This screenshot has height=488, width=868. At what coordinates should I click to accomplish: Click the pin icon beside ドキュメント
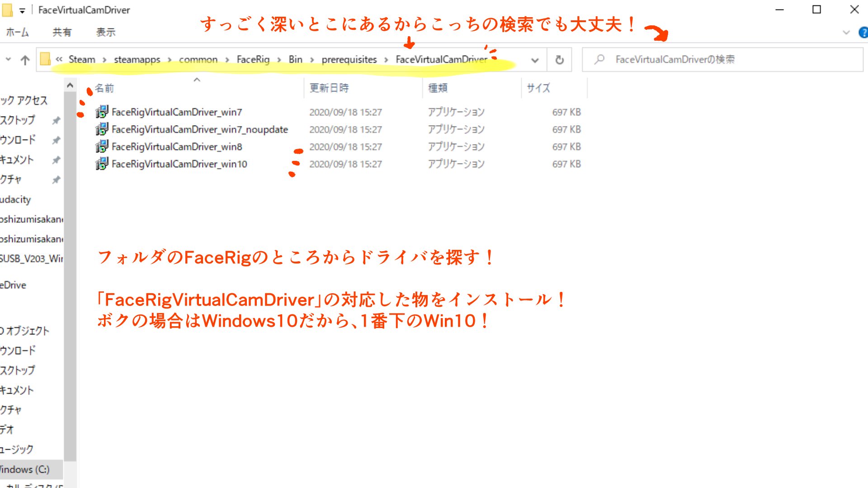click(56, 160)
